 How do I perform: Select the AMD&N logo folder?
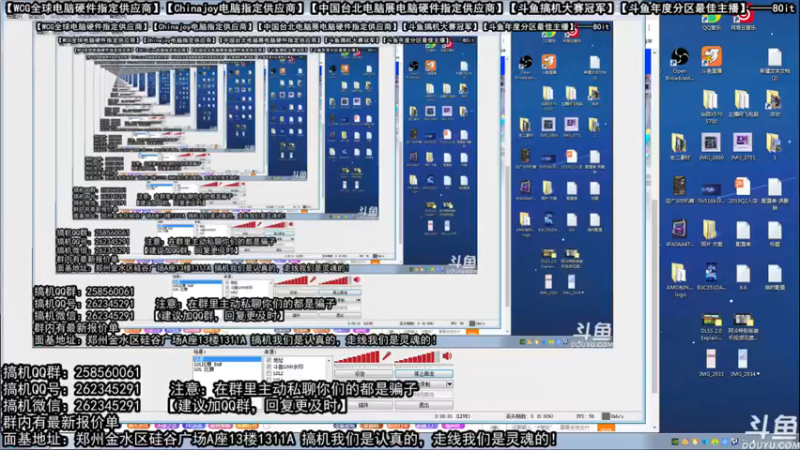tap(679, 280)
